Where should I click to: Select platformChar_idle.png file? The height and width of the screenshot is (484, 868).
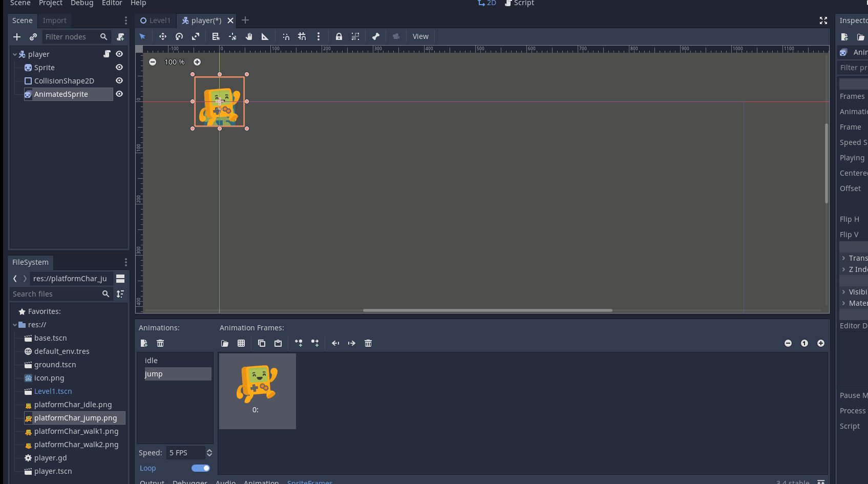click(73, 405)
